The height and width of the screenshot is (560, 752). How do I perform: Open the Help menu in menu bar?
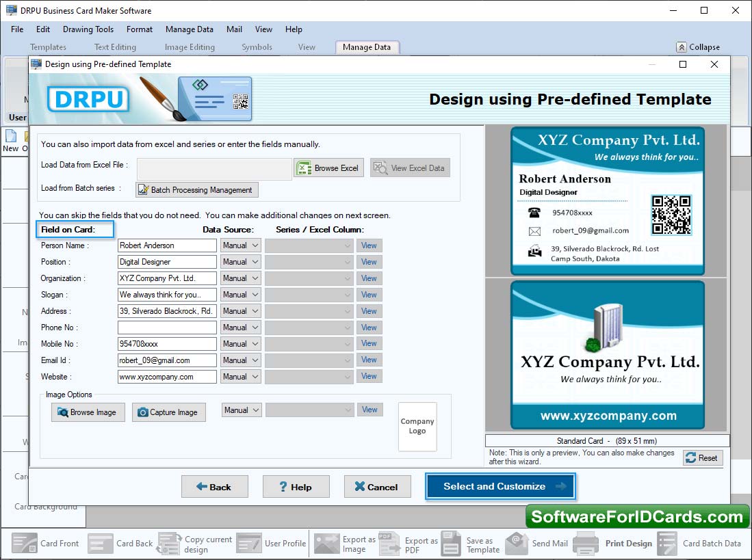point(294,29)
